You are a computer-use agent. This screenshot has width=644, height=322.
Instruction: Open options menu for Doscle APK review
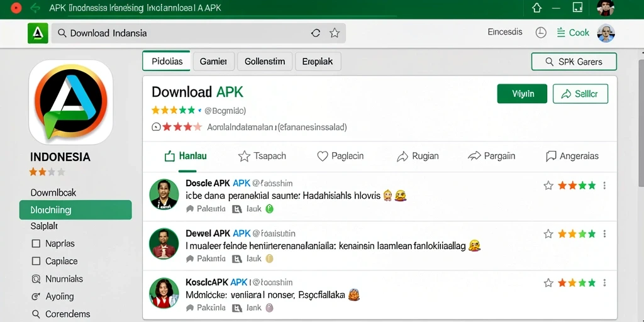[604, 186]
